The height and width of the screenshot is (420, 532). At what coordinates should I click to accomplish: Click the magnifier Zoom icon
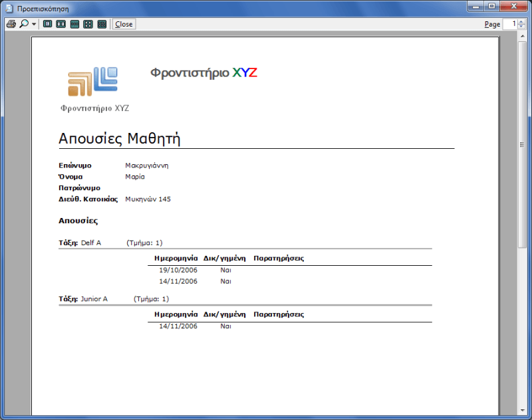point(23,24)
